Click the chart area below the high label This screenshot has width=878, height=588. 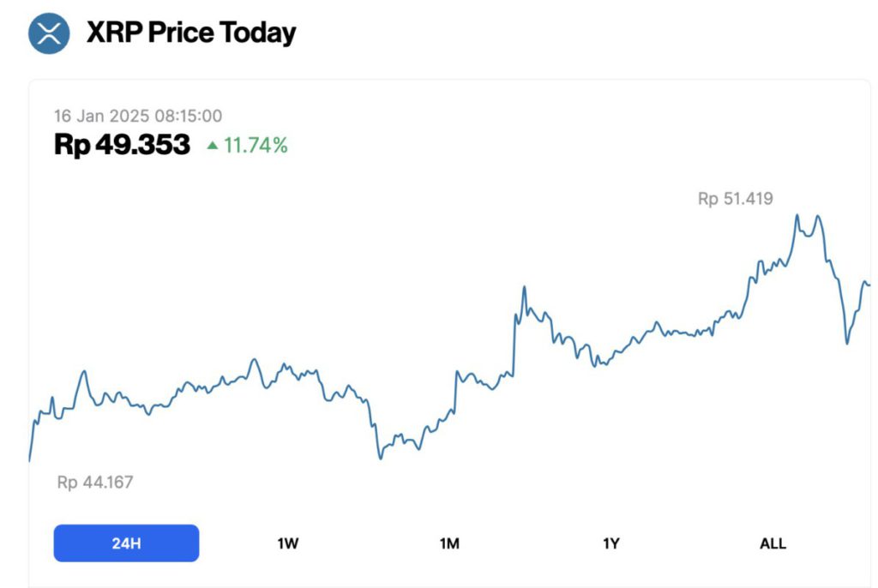pos(735,257)
